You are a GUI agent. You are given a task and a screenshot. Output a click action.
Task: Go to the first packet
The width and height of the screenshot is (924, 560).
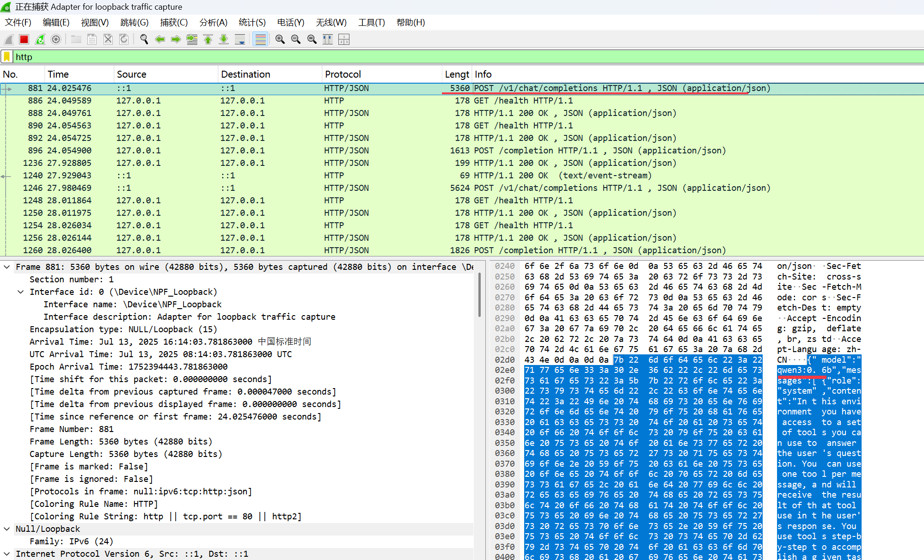(x=208, y=40)
